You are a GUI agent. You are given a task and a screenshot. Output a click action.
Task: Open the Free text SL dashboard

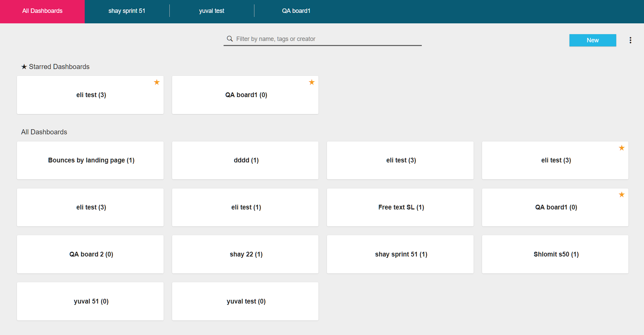(400, 207)
